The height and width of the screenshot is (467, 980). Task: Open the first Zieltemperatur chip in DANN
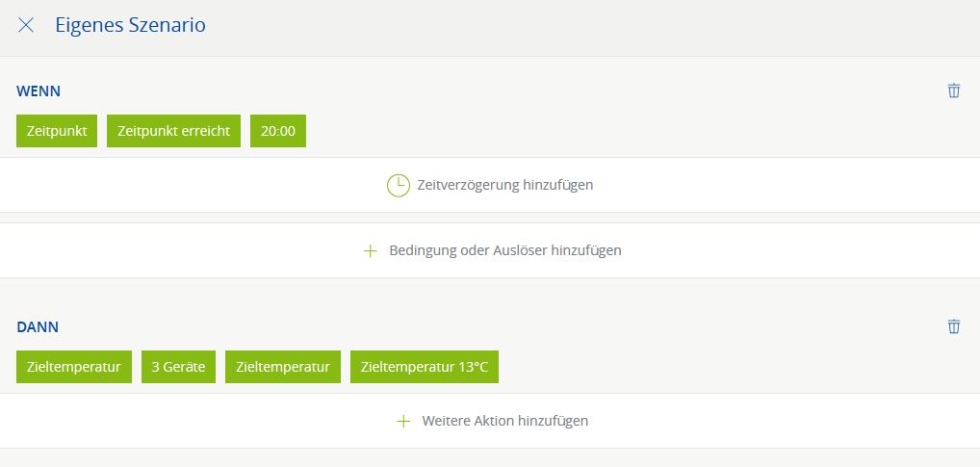pyautogui.click(x=74, y=367)
